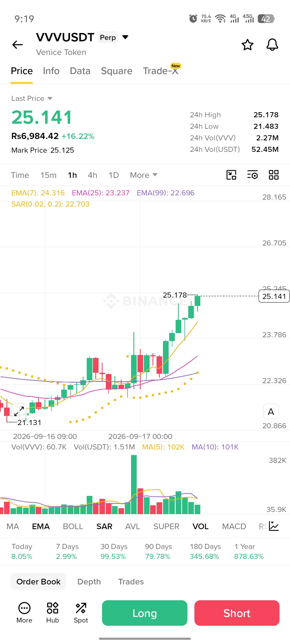Screen dimensions: 290x644
Task: Tap the tallest green volume bar
Action: click(134, 484)
